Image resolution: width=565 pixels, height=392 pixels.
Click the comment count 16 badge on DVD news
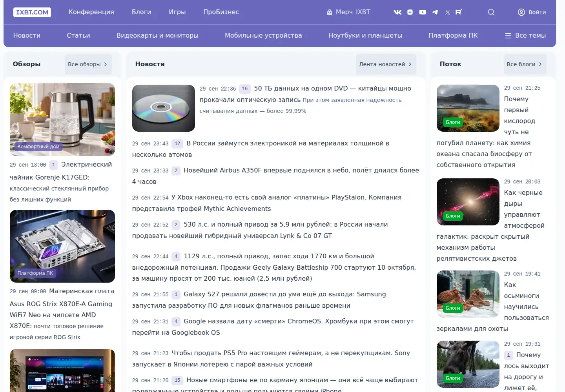[x=245, y=89]
